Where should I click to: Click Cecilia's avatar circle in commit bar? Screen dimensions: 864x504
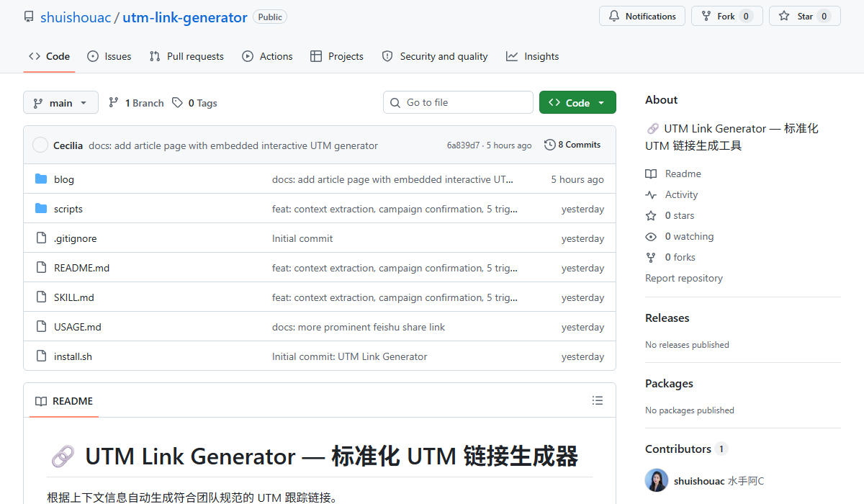tap(40, 145)
